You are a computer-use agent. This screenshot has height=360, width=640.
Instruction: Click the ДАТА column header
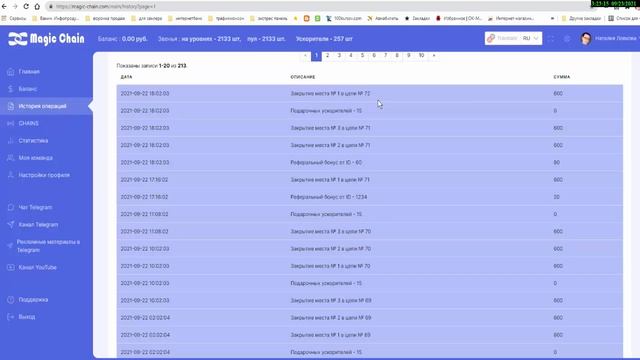[x=127, y=77]
